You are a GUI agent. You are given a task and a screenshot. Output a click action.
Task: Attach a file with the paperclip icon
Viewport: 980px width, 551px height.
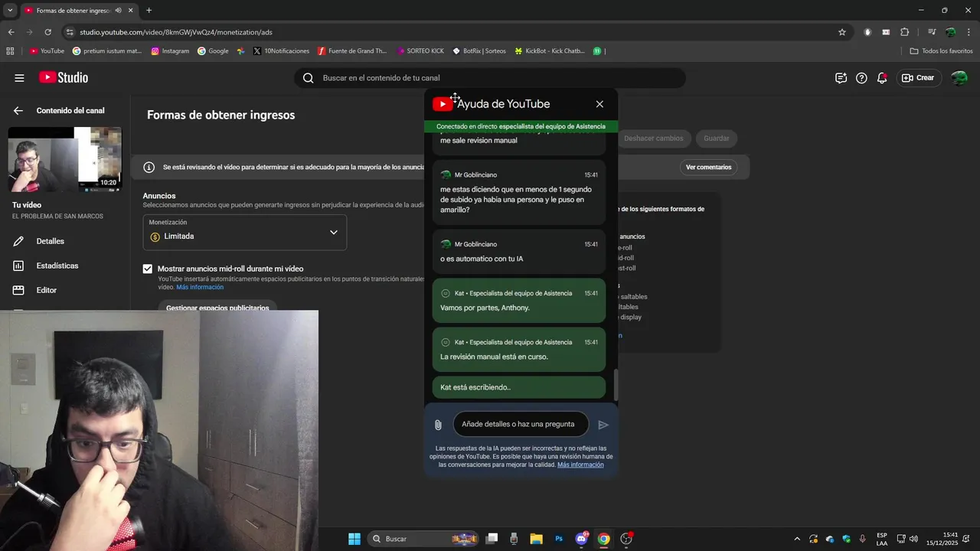pos(438,425)
